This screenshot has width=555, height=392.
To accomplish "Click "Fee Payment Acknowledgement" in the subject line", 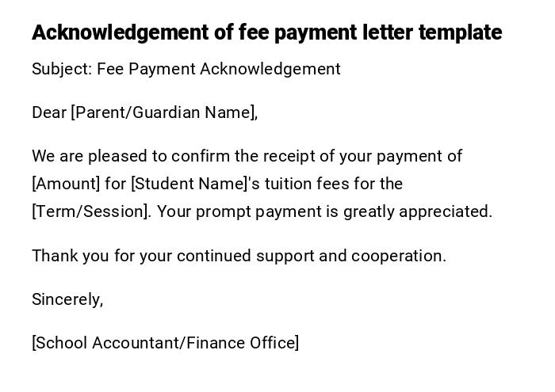I will click(219, 69).
